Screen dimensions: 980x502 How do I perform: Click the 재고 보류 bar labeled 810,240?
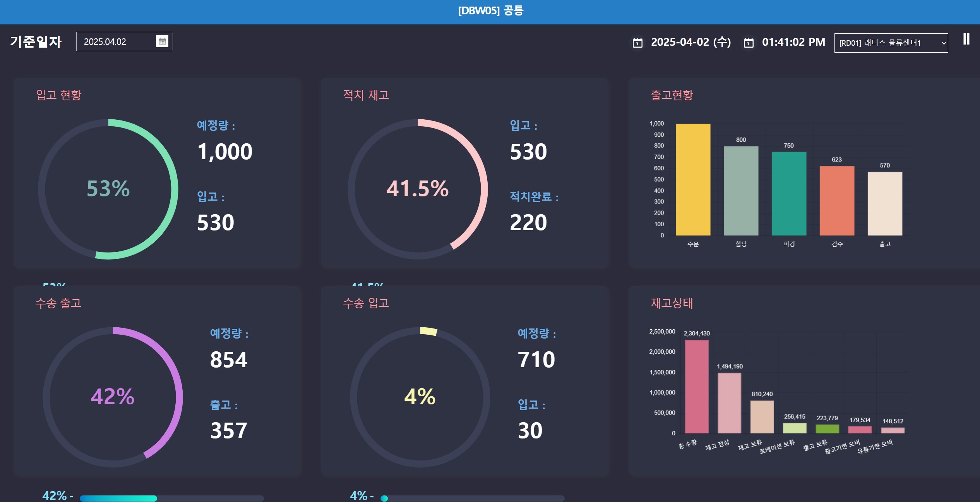[x=762, y=417]
